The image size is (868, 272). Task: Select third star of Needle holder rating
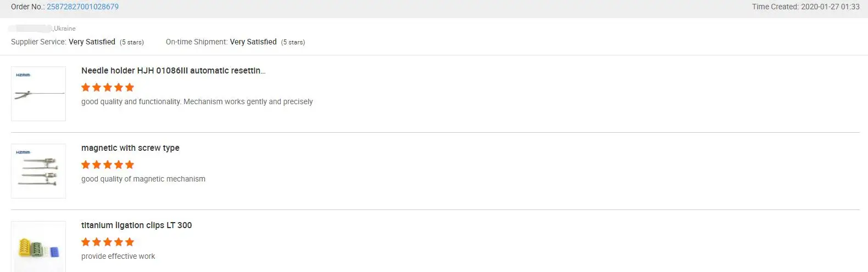point(108,87)
